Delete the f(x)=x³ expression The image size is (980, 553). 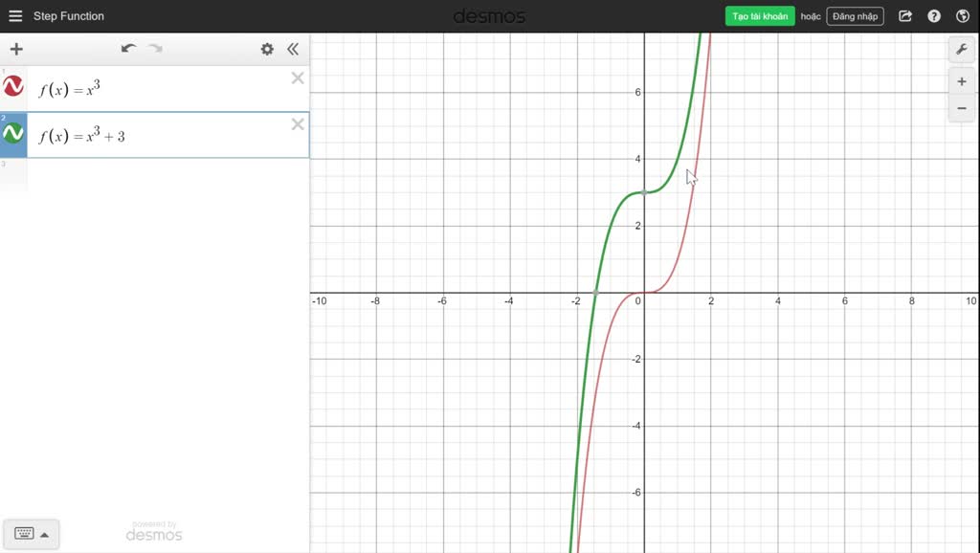pos(297,78)
